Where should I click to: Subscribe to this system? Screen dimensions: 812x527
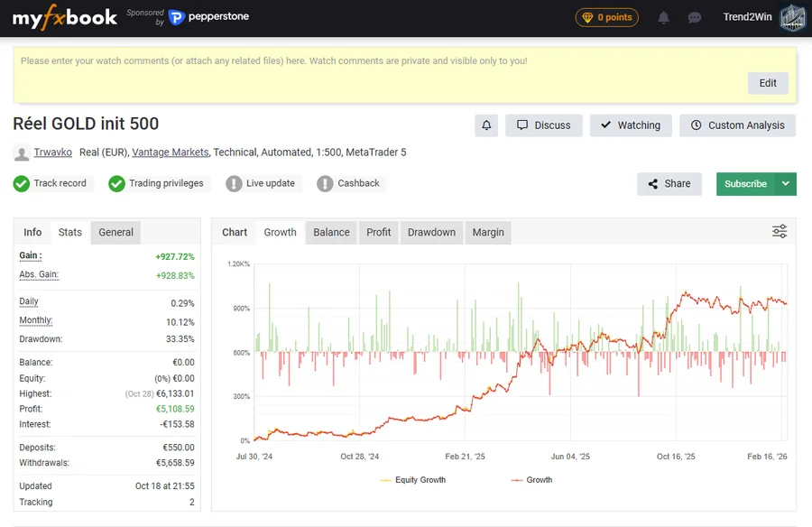click(745, 184)
